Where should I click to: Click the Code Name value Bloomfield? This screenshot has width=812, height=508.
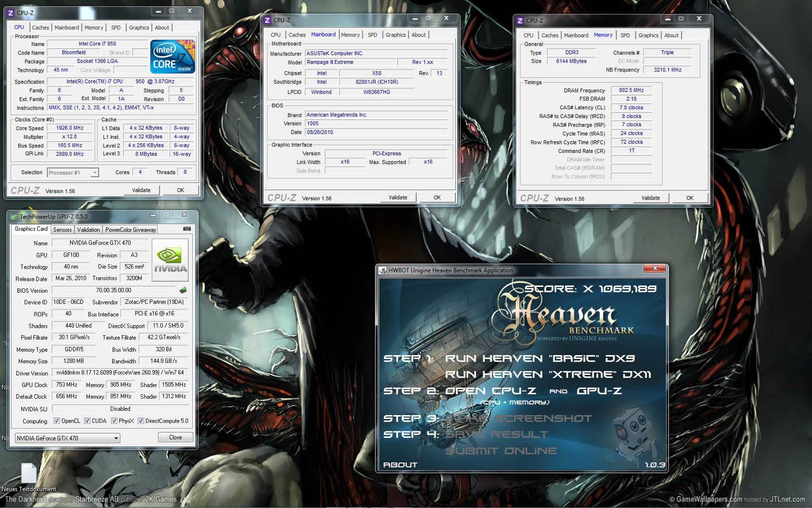click(74, 52)
